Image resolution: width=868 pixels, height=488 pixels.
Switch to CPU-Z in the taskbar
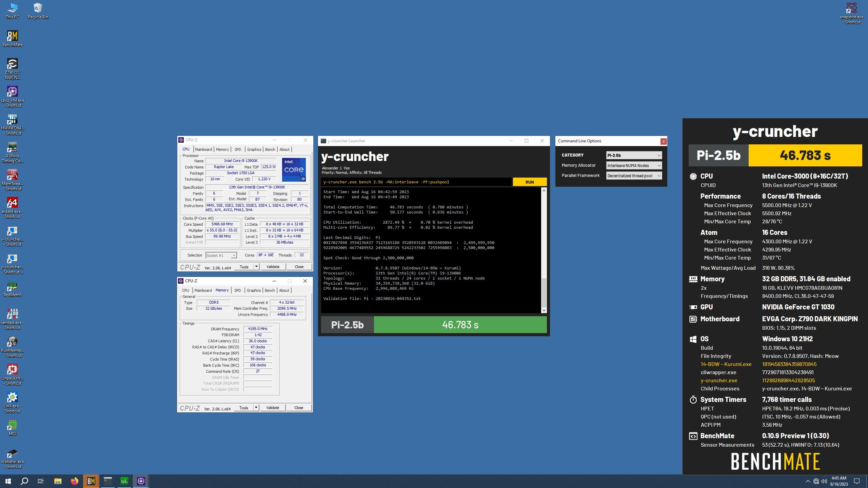141,481
